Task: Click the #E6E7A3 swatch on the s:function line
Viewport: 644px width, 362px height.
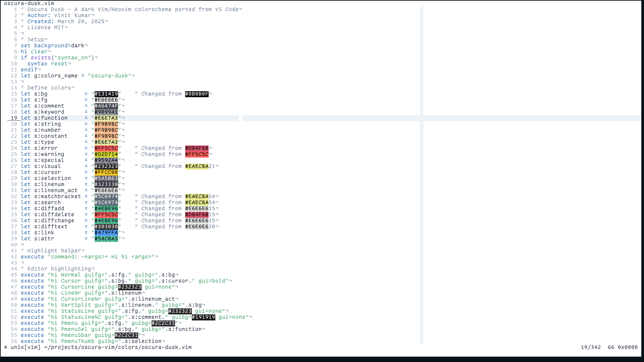Action: 106,118
